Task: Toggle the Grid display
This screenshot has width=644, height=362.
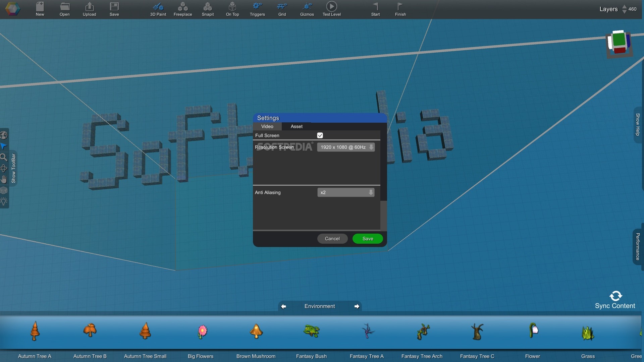Action: coord(282,9)
